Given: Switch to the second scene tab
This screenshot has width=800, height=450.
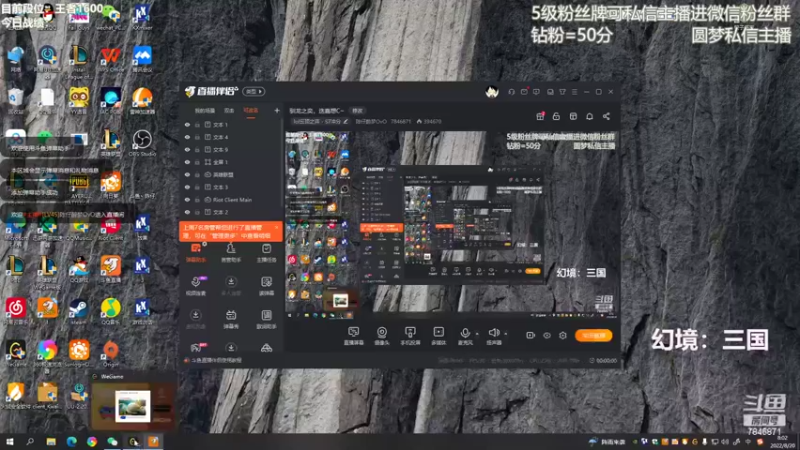Looking at the screenshot, I should coord(229,110).
